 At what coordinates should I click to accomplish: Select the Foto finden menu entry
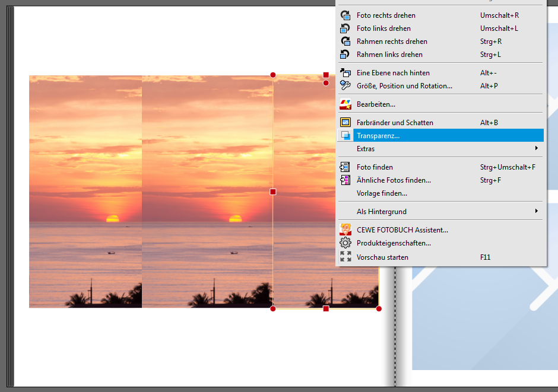coord(375,167)
